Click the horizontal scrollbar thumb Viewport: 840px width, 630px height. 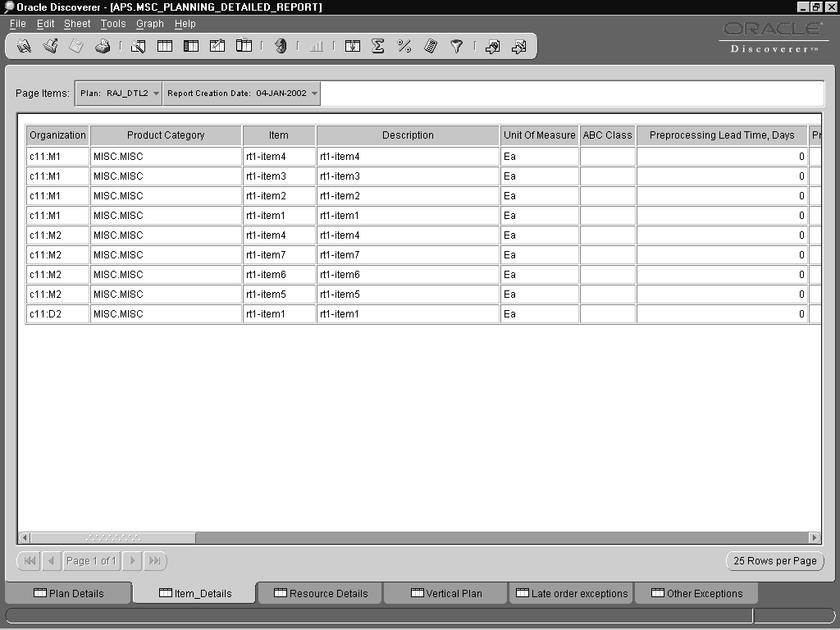pos(113,537)
